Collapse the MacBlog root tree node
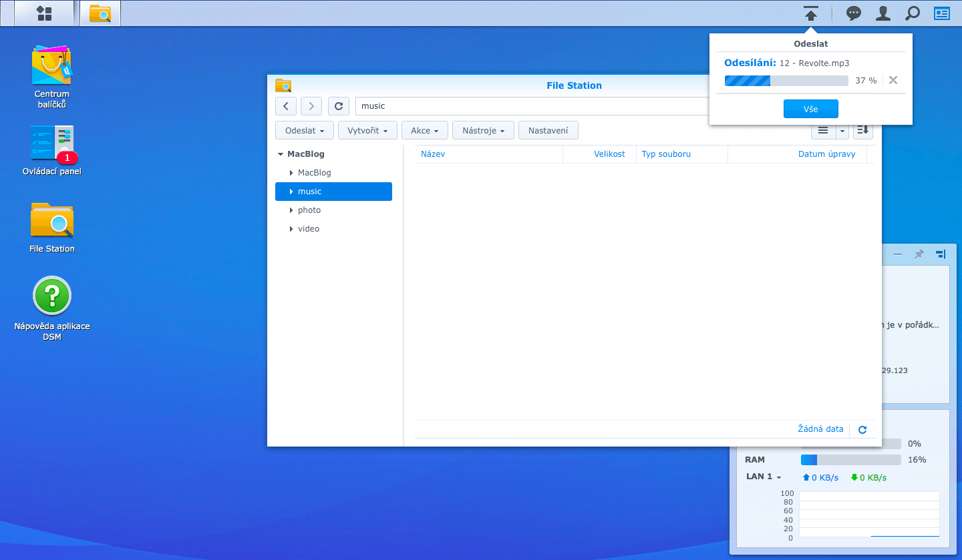The height and width of the screenshot is (560, 962). (281, 154)
